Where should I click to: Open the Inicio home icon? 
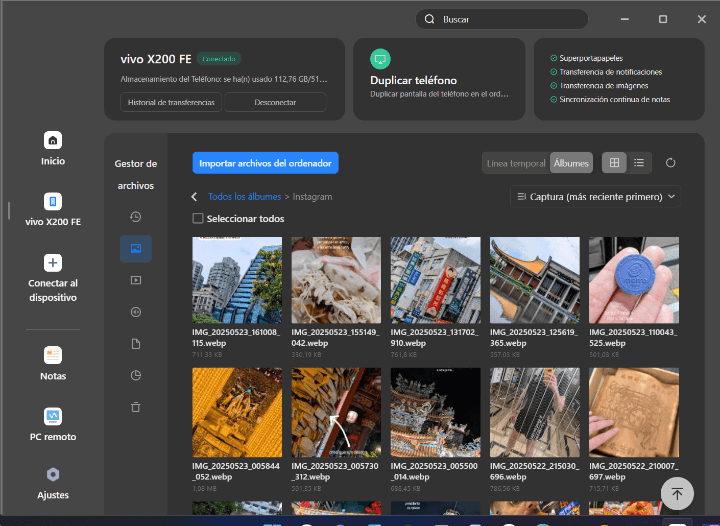[x=53, y=140]
